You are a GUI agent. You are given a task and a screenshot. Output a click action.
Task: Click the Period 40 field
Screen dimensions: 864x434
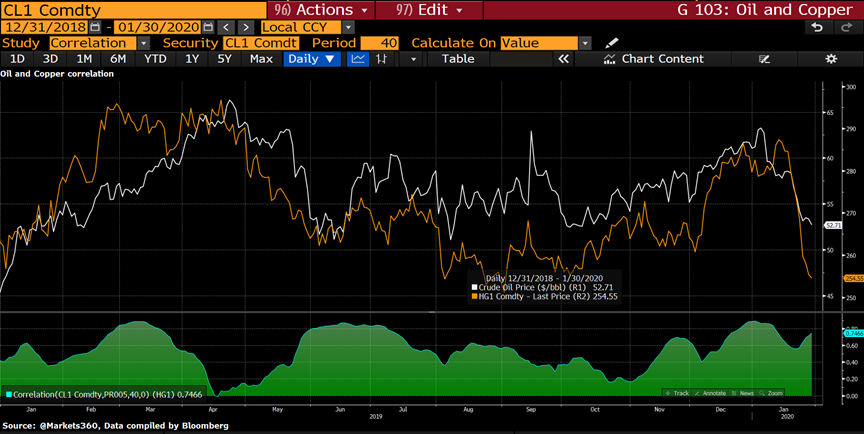point(380,43)
